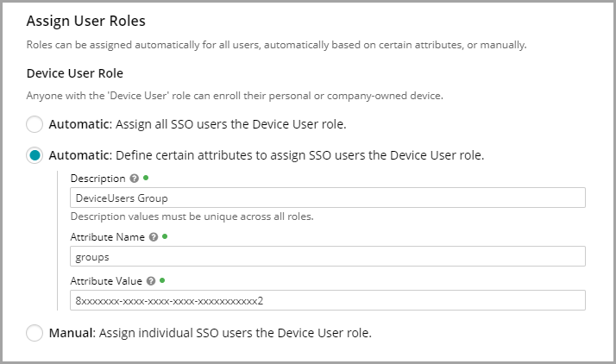Image resolution: width=616 pixels, height=364 pixels.
Task: Click the Description field containing 'DeviceUsers Group'
Action: point(327,198)
